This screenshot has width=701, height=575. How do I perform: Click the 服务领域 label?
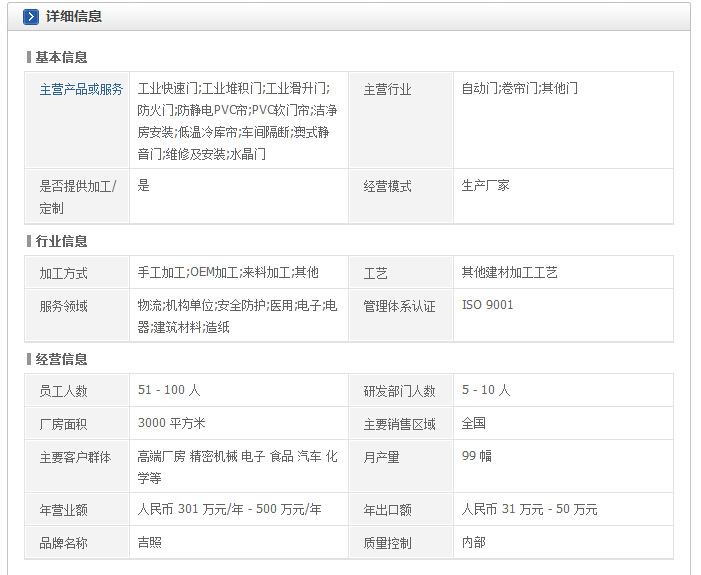pyautogui.click(x=63, y=306)
